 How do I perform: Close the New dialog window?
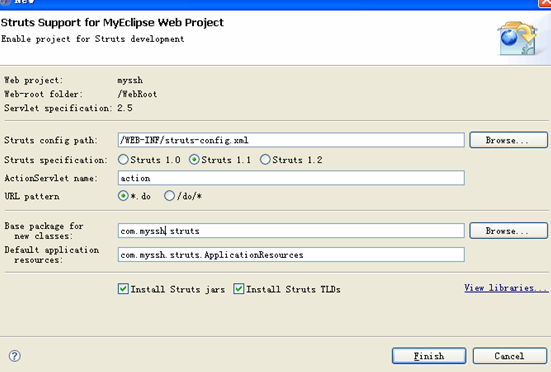[x=545, y=3]
